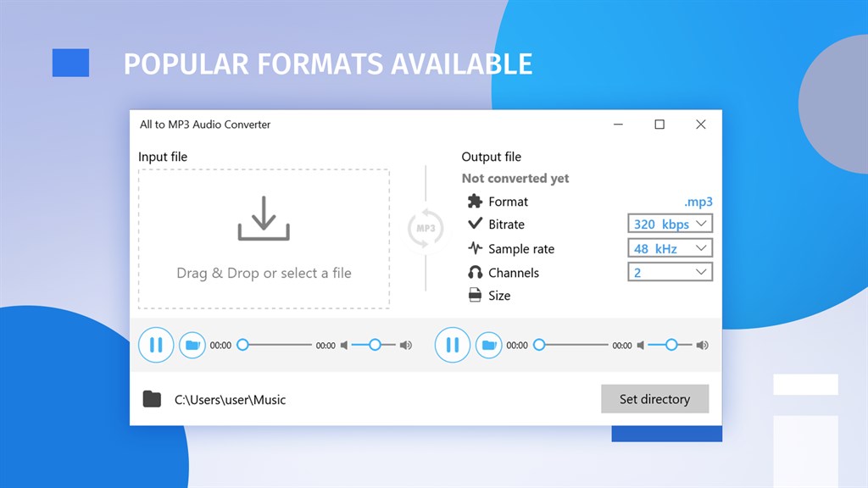Click output player low-volume speaker icon
Image resolution: width=868 pixels, height=488 pixels.
[641, 346]
